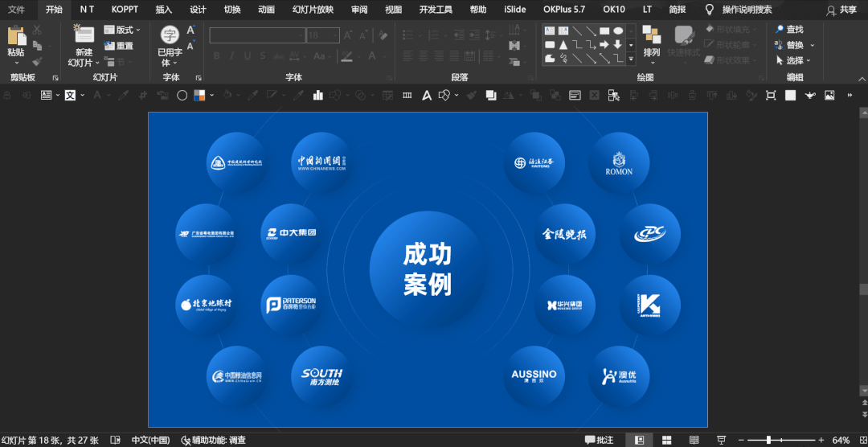Switch to the Animations (动画) tab
This screenshot has height=447, width=868.
coord(266,10)
